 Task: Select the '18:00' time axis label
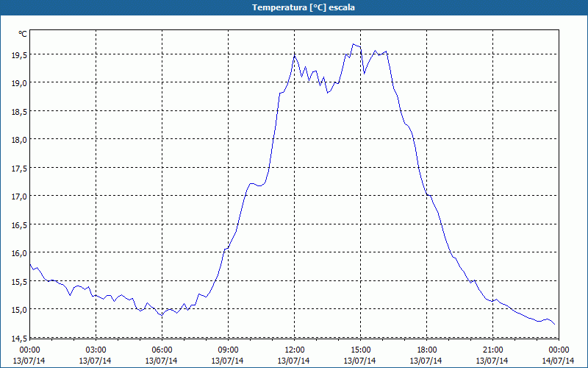[426, 350]
